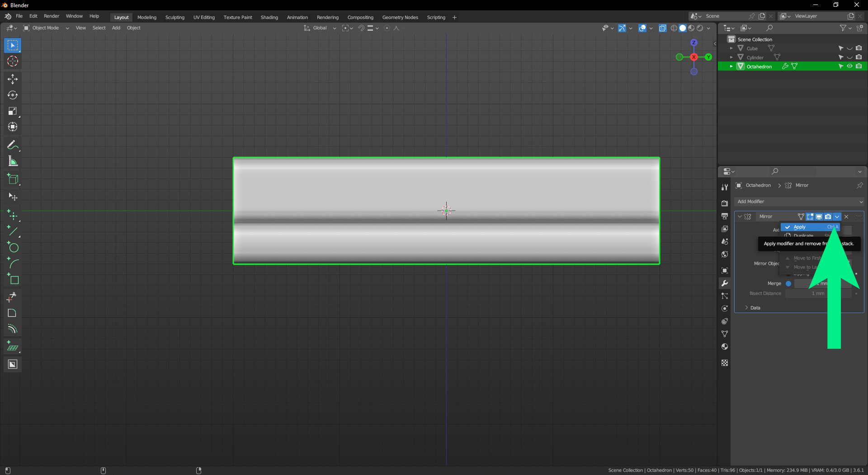Open the Add Modifier dropdown

pos(799,202)
